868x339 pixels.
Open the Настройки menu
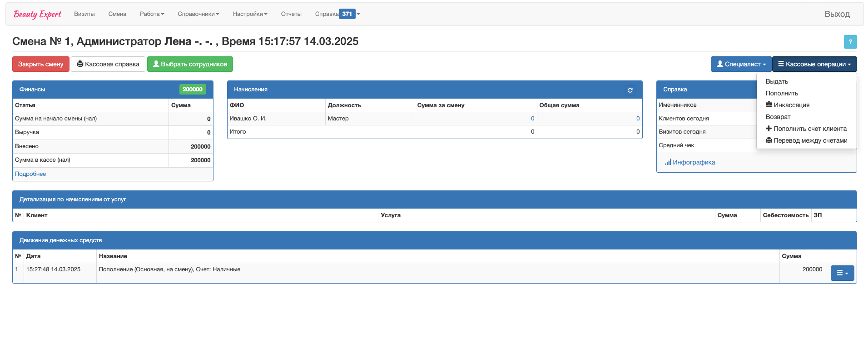250,14
